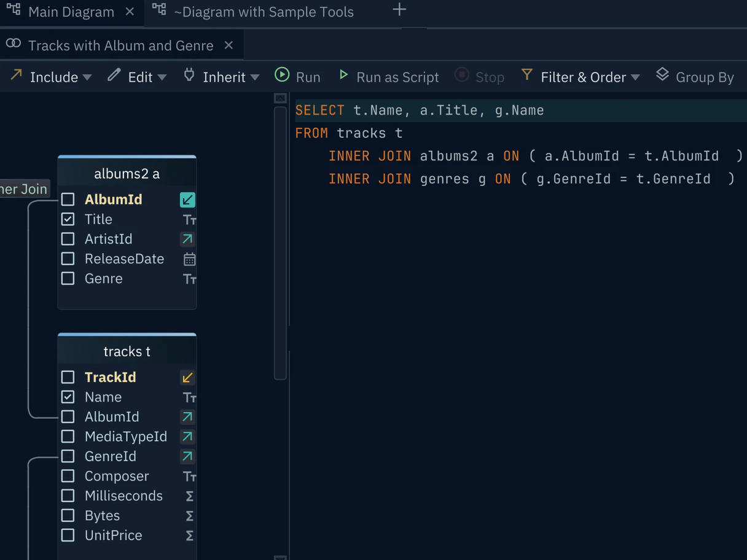Open Filter & Order dropdown arrow
Viewport: 747px width, 560px height.
pos(635,77)
